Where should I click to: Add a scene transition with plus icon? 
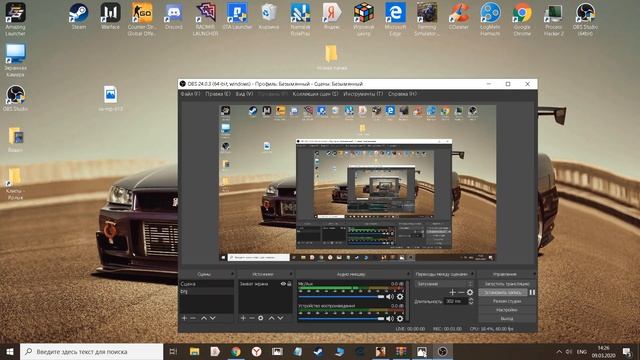pyautogui.click(x=452, y=292)
